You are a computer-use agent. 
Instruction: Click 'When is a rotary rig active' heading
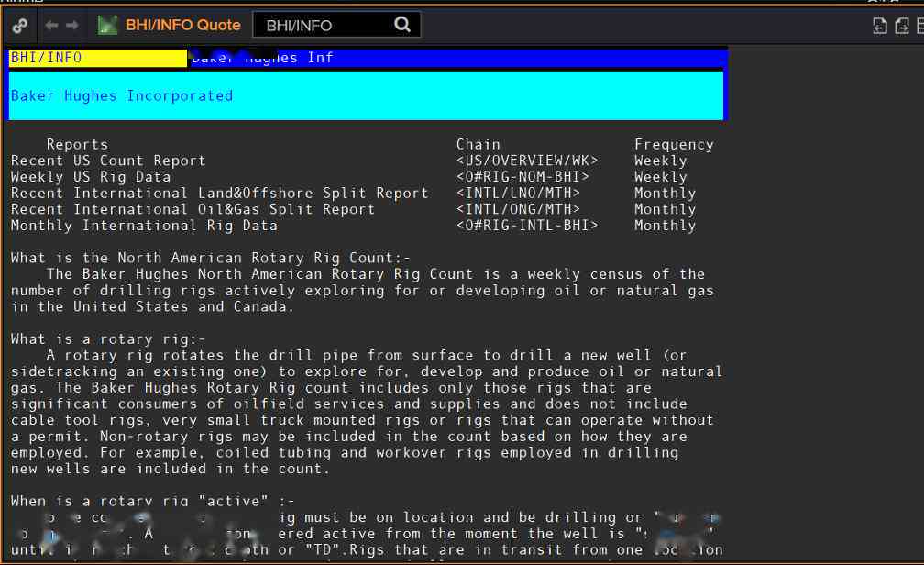coord(152,501)
